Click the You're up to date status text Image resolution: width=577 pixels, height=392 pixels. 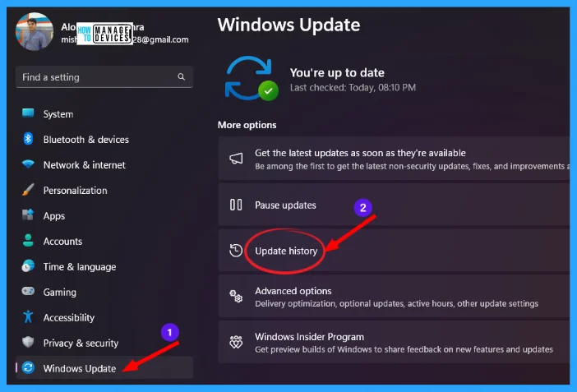337,72
